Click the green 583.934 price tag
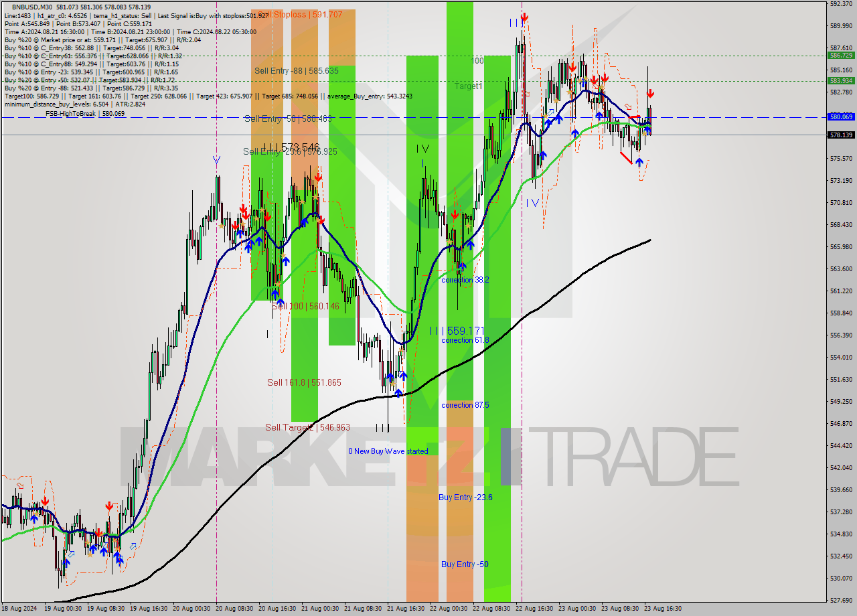The height and width of the screenshot is (616, 857). click(841, 80)
